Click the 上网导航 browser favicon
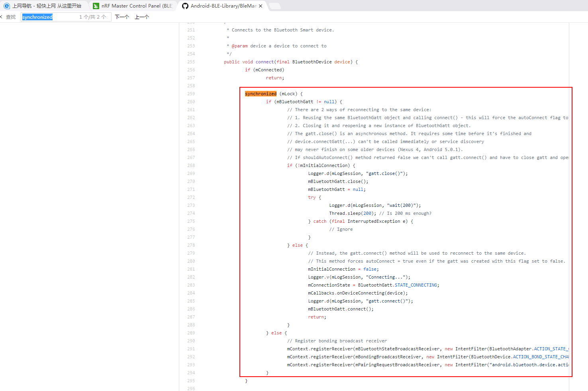This screenshot has height=391, width=588. (x=6, y=6)
